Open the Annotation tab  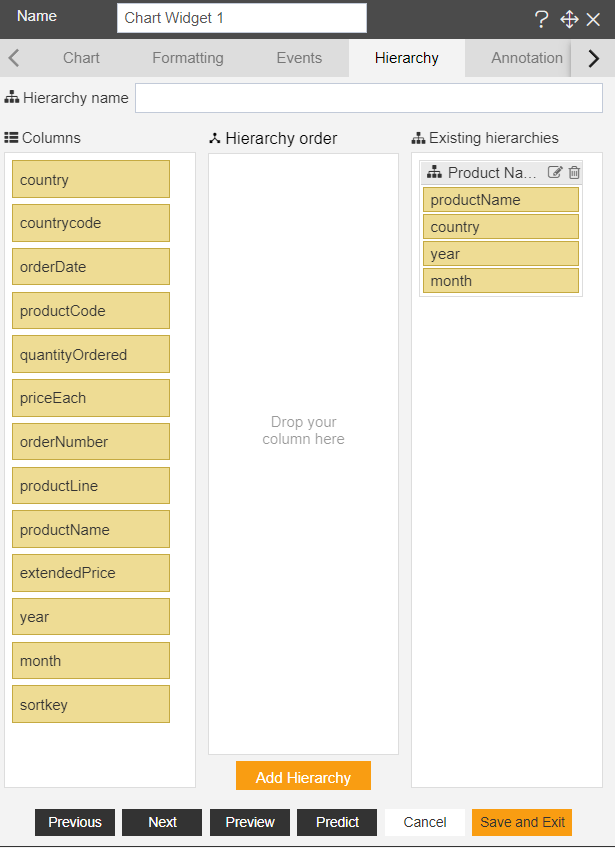click(x=526, y=58)
